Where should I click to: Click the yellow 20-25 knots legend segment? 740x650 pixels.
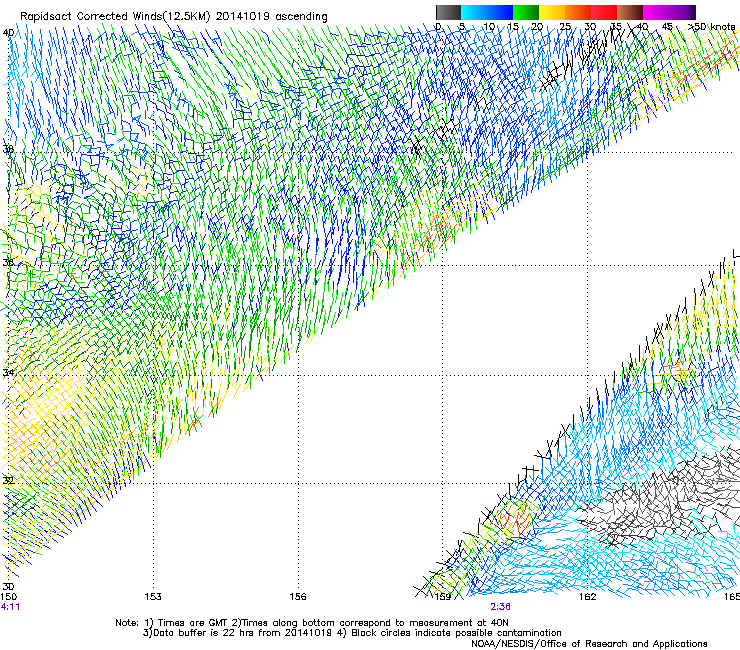pyautogui.click(x=552, y=12)
